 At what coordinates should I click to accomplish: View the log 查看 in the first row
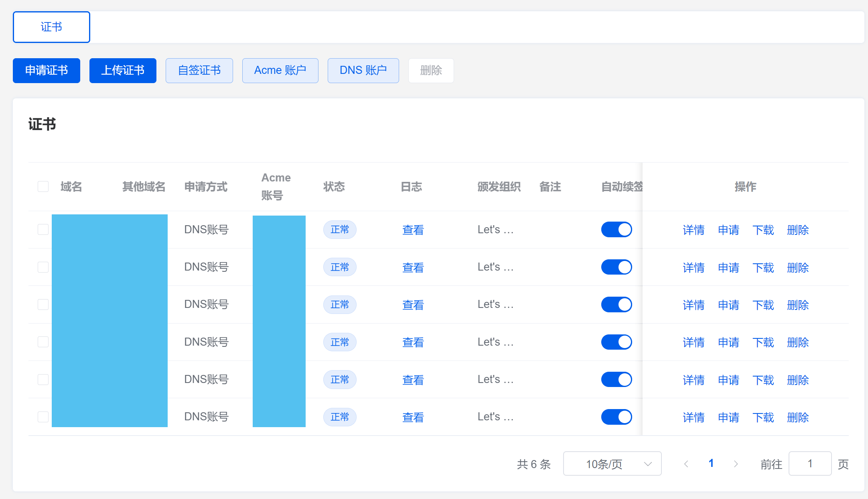[x=413, y=230]
